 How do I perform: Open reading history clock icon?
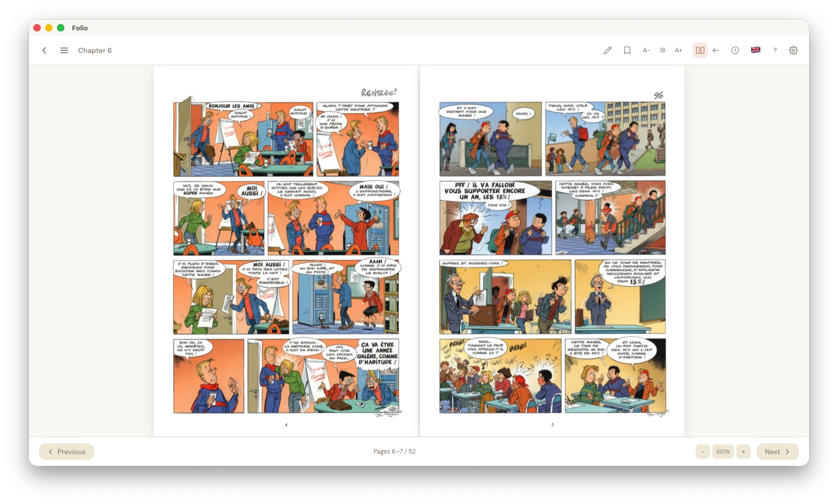[x=735, y=50]
